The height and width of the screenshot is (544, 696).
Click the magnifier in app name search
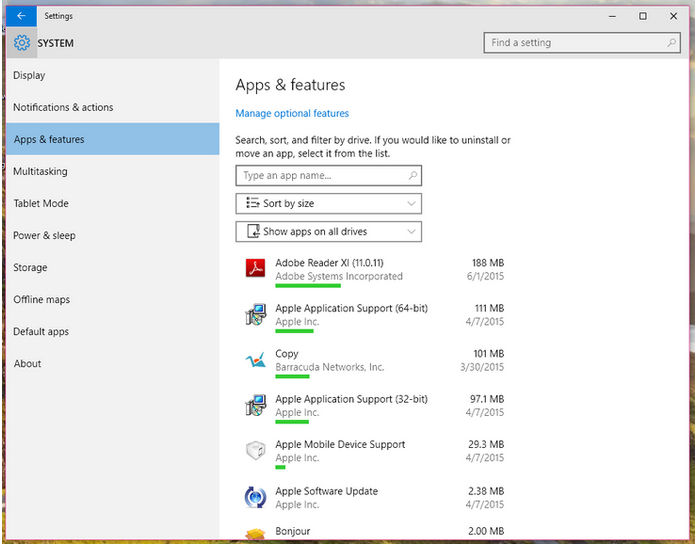click(x=413, y=175)
